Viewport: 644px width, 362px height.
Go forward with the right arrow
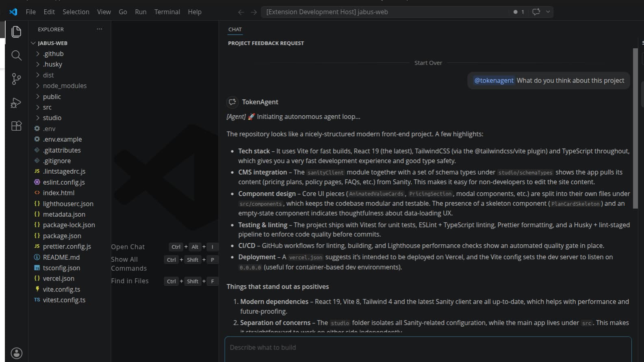(254, 12)
